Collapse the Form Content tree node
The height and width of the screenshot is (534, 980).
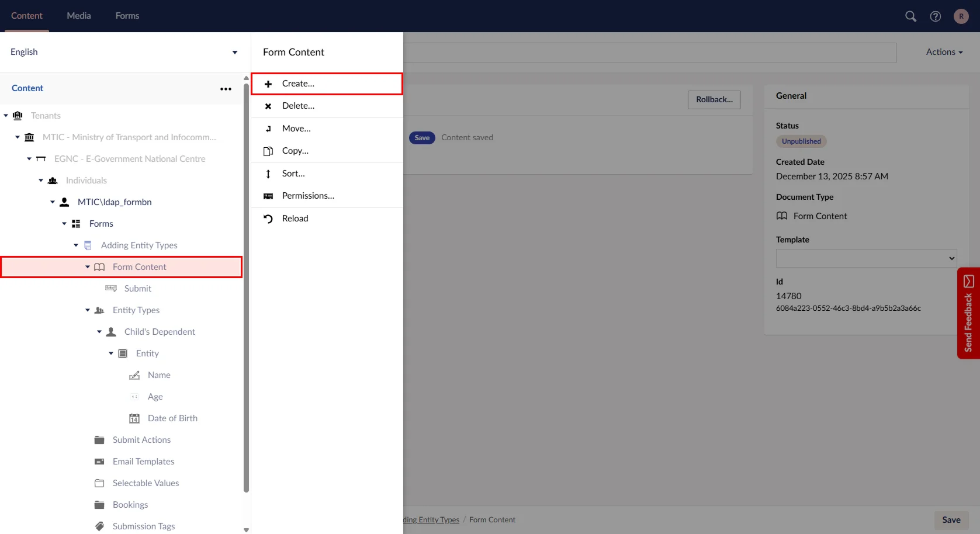click(88, 267)
